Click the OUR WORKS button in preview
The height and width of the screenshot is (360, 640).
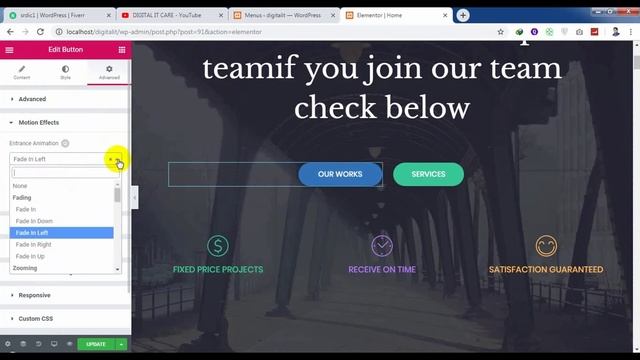tap(340, 174)
